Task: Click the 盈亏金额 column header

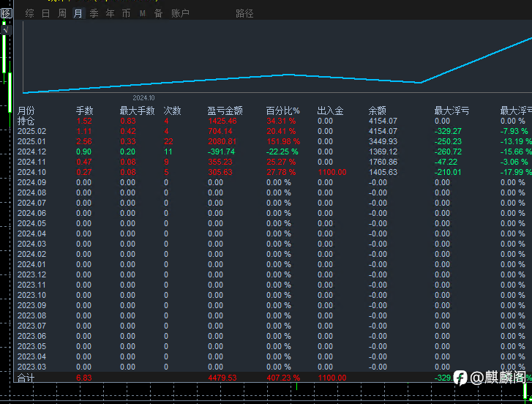Action: (225, 111)
